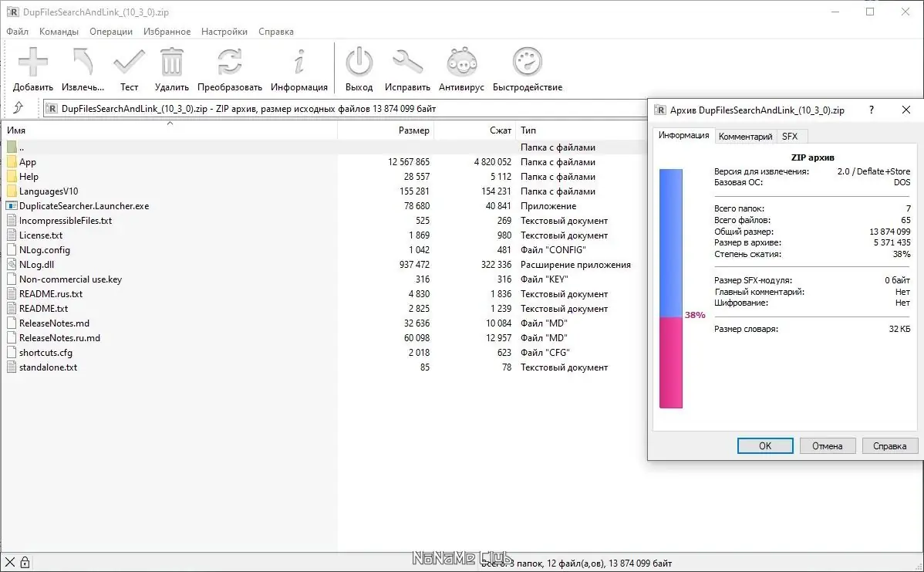Open the Файл menu

17,31
